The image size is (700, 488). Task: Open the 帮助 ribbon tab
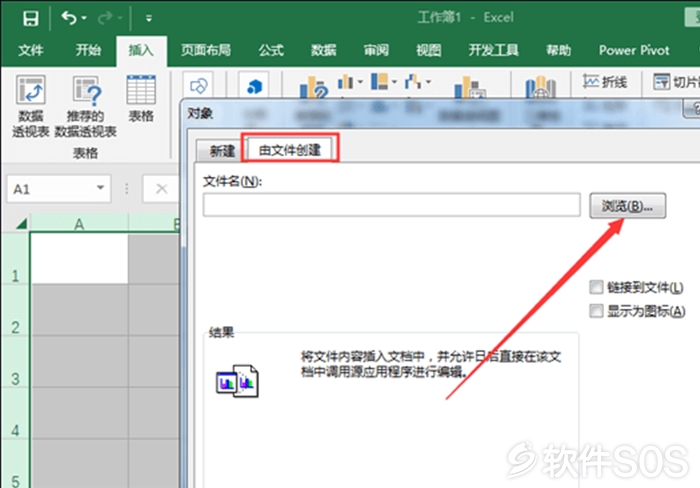point(558,50)
